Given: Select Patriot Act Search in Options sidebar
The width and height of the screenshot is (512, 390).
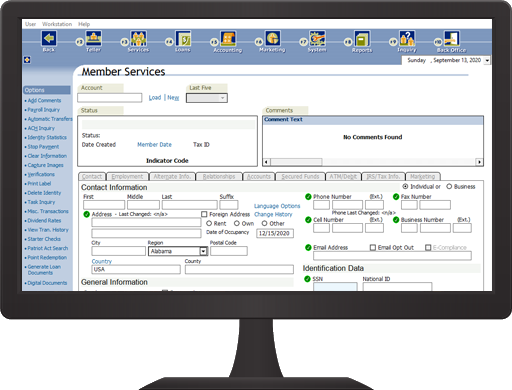Looking at the screenshot, I should click(x=47, y=248).
